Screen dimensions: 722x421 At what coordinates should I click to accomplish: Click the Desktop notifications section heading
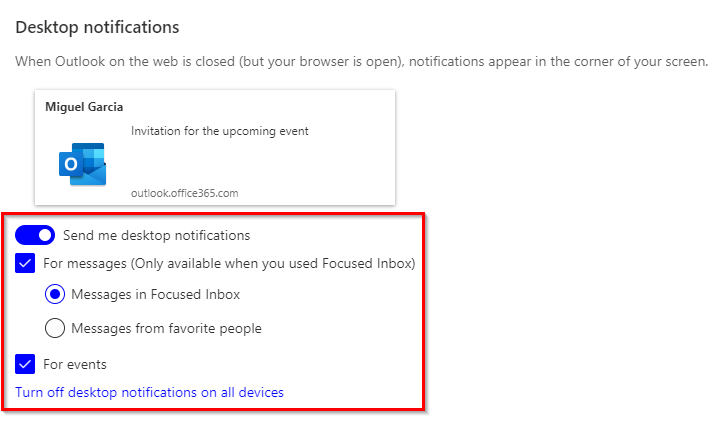pos(97,27)
